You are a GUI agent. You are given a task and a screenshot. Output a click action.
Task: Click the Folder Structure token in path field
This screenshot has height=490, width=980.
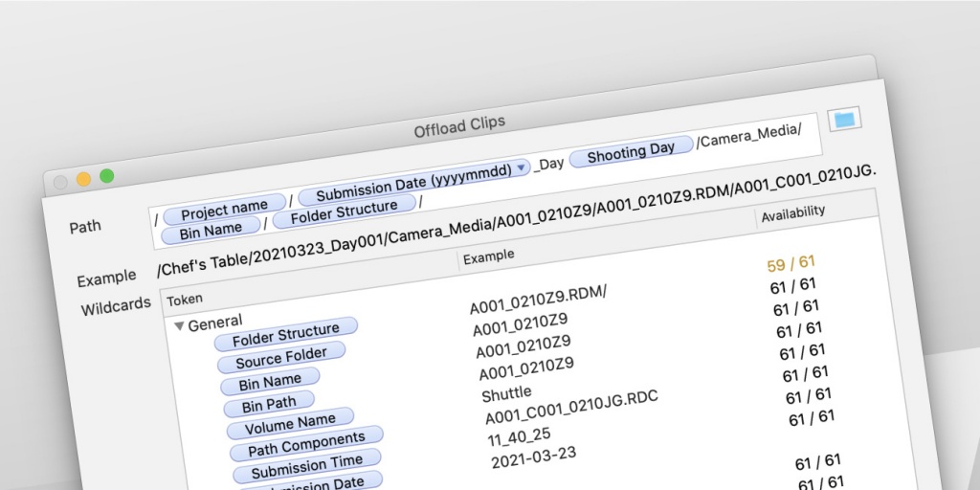point(344,211)
